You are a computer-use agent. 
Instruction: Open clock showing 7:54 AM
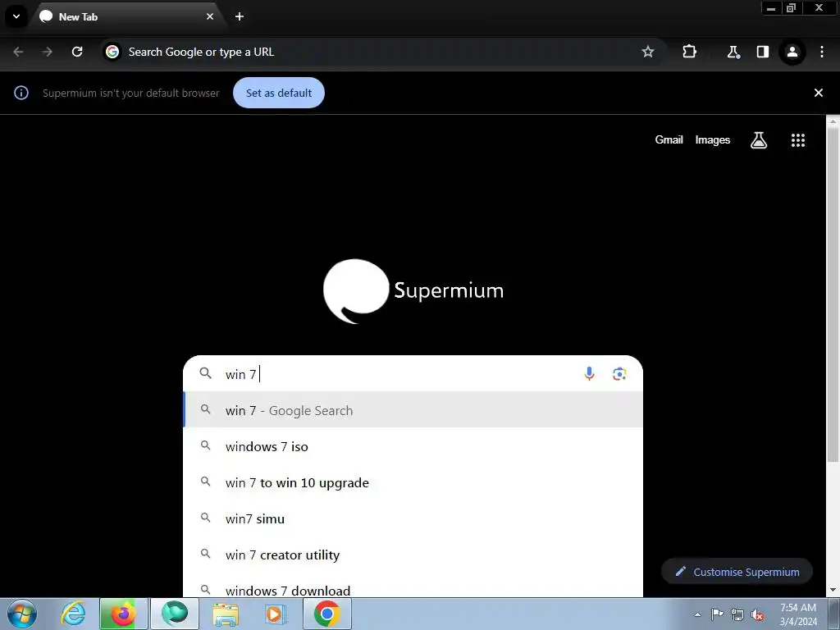[798, 614]
